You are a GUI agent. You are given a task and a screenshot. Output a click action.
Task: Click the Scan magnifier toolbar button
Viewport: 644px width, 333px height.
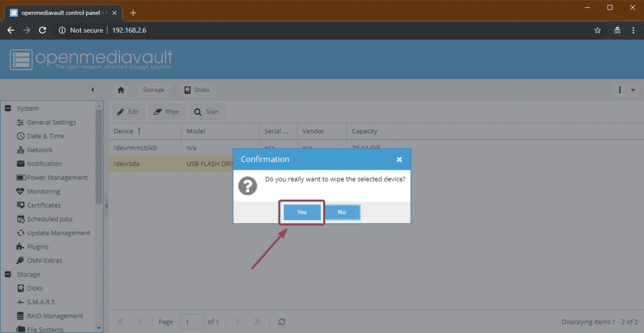click(x=206, y=112)
